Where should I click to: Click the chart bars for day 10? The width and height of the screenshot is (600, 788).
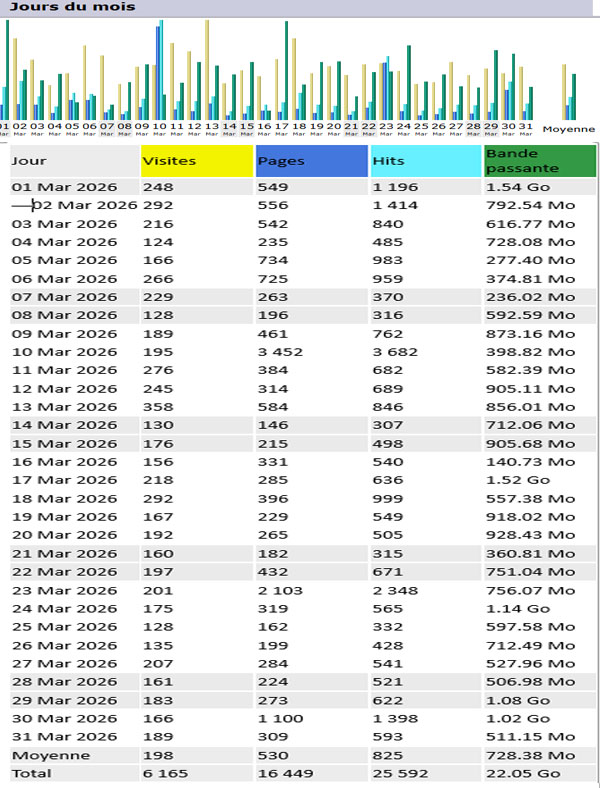pyautogui.click(x=159, y=70)
